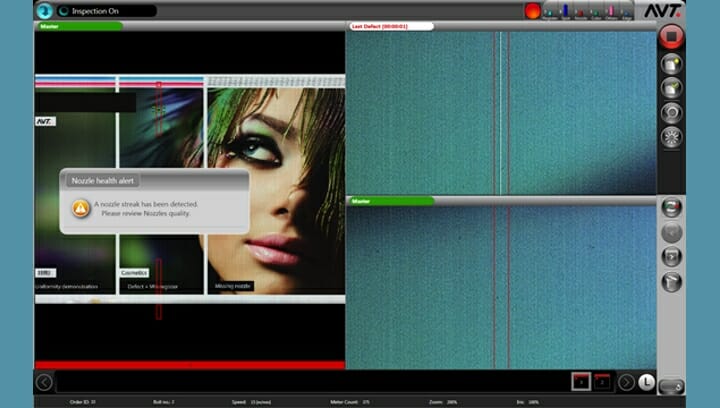The width and height of the screenshot is (720, 408).
Task: Advance defect strip with right arrow
Action: point(626,382)
